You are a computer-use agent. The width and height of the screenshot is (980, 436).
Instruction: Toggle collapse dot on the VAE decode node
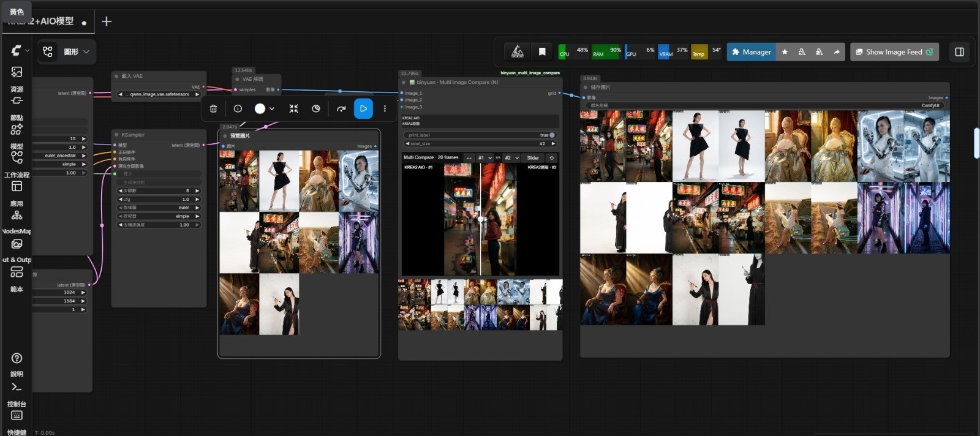coord(237,79)
